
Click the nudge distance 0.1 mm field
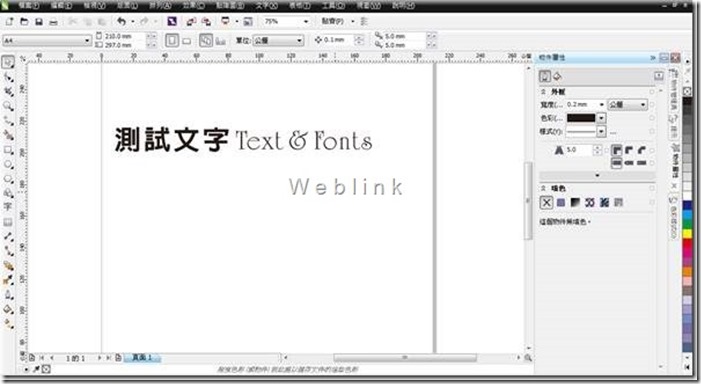(338, 40)
